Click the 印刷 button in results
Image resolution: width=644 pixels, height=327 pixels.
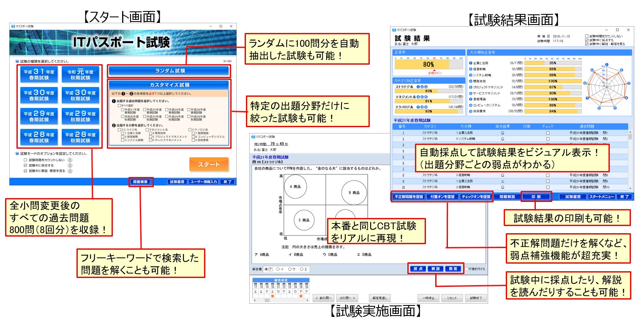click(x=536, y=197)
